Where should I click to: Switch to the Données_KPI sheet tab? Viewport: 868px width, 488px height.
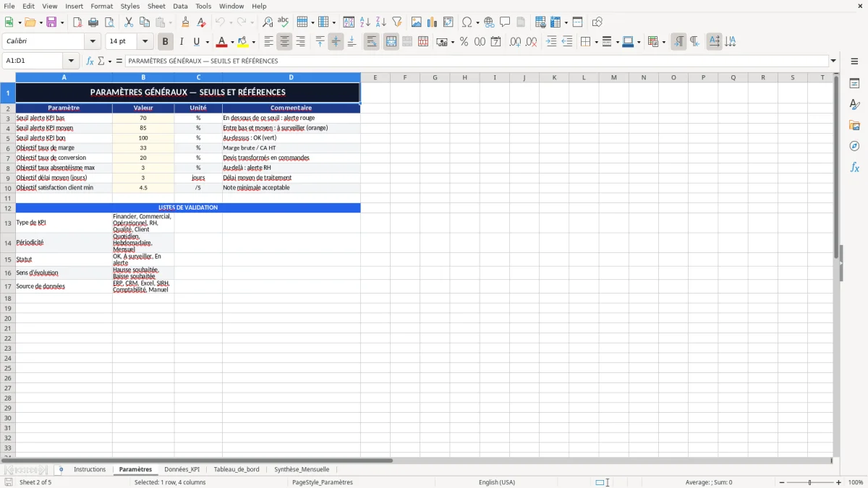[182, 469]
